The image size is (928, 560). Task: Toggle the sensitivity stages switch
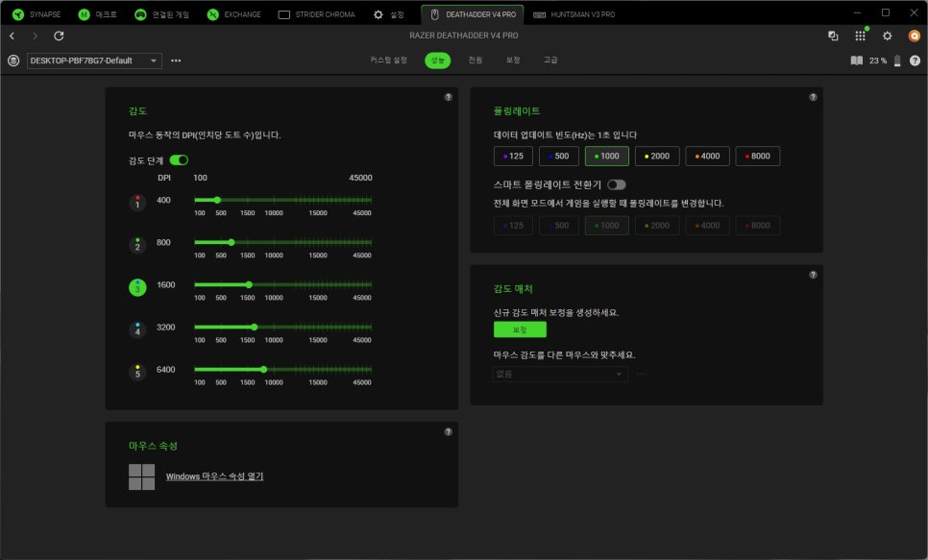coord(179,159)
